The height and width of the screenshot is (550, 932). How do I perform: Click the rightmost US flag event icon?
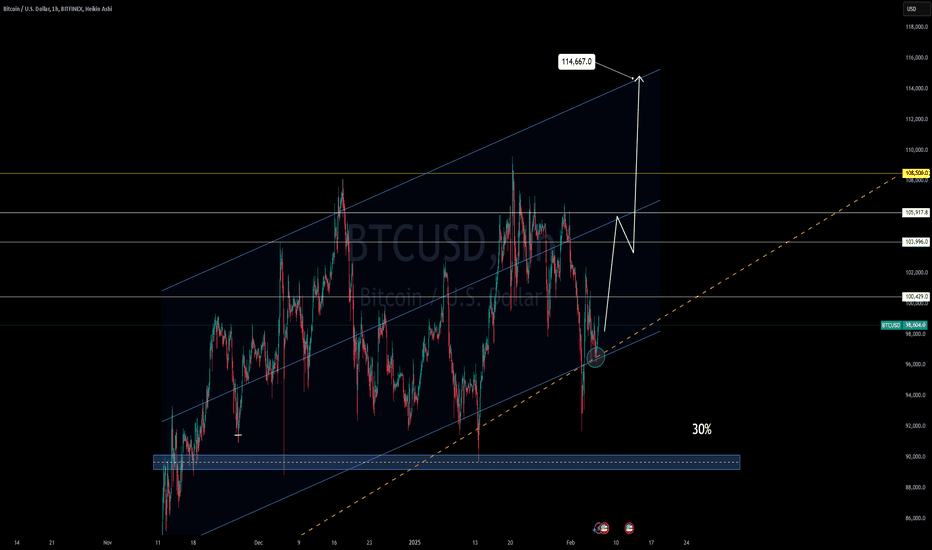coord(629,527)
